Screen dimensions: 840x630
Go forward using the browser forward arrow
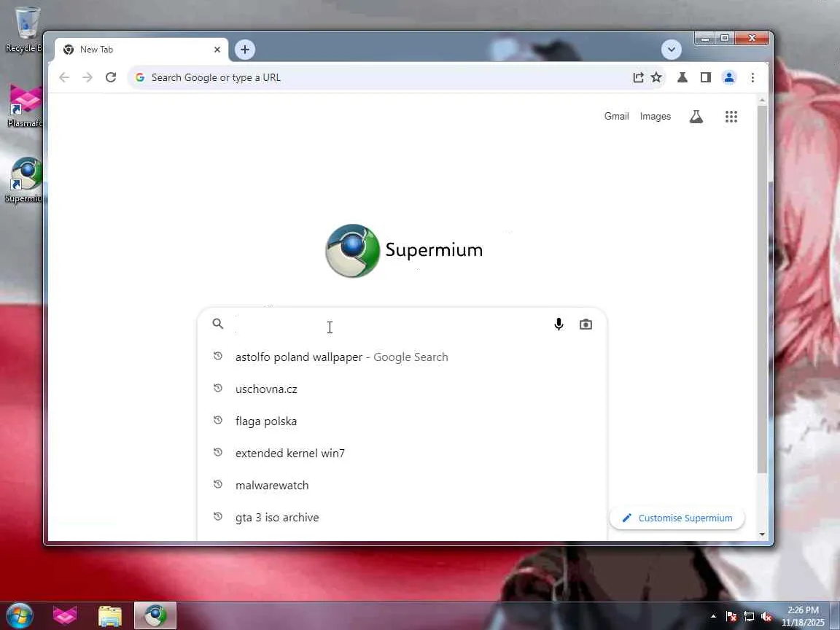(x=87, y=78)
